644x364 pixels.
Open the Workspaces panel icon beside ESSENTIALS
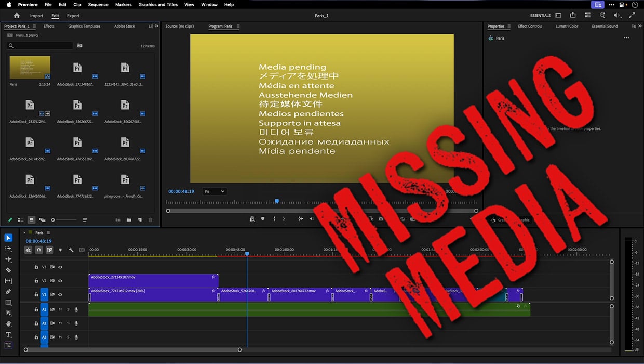pos(558,16)
